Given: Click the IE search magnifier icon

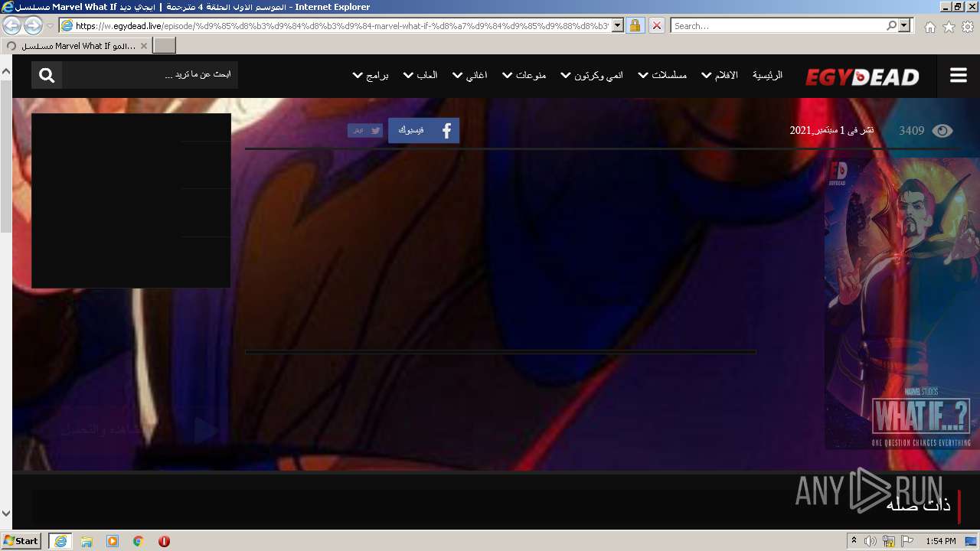Looking at the screenshot, I should tap(891, 25).
